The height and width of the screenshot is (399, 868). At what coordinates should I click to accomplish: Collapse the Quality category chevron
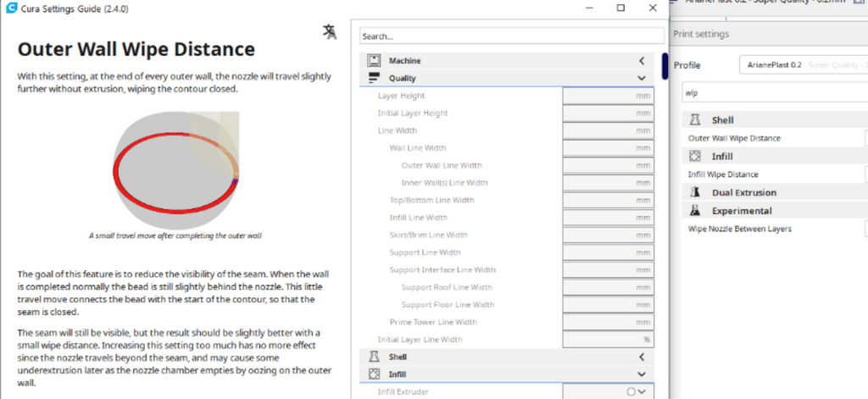point(642,78)
